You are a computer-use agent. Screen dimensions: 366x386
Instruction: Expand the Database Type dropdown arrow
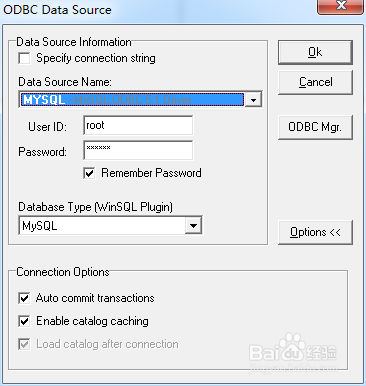pyautogui.click(x=193, y=226)
